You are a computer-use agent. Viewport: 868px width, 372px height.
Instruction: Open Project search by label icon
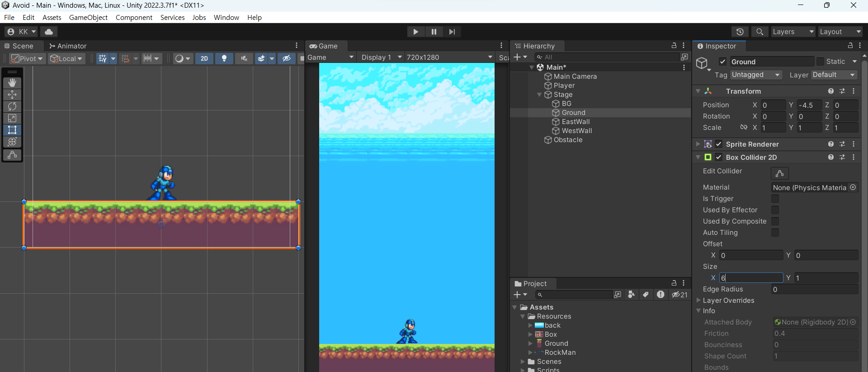[x=646, y=295]
